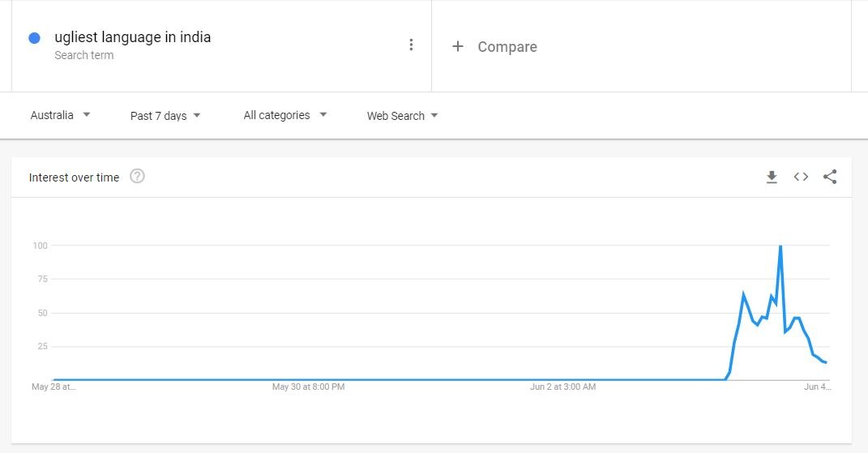
Task: Open the Australia region dropdown
Action: pyautogui.click(x=60, y=115)
